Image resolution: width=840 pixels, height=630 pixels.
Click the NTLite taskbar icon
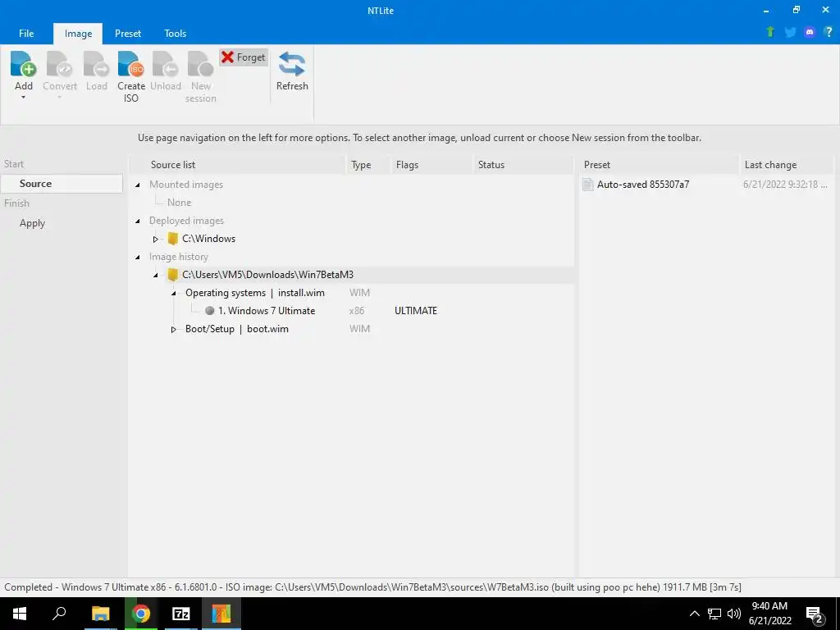tap(221, 614)
